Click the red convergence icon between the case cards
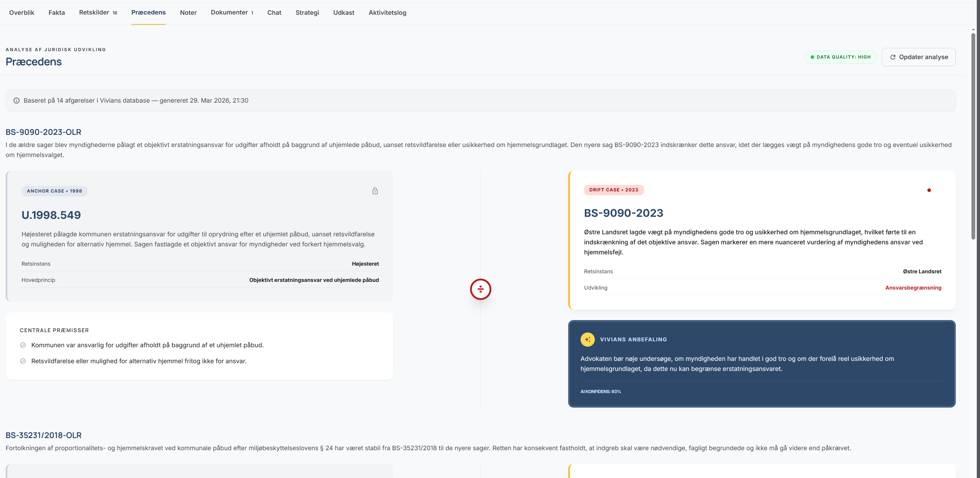 pos(480,289)
